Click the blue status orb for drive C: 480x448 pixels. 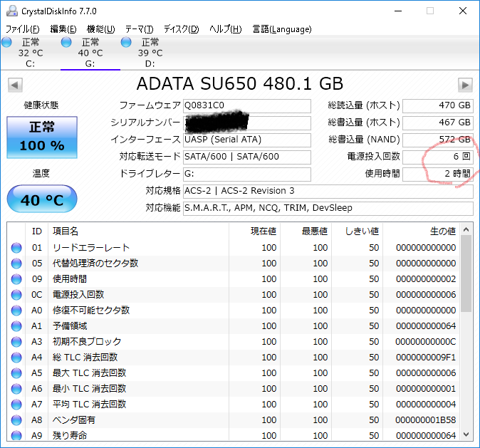pyautogui.click(x=6, y=42)
